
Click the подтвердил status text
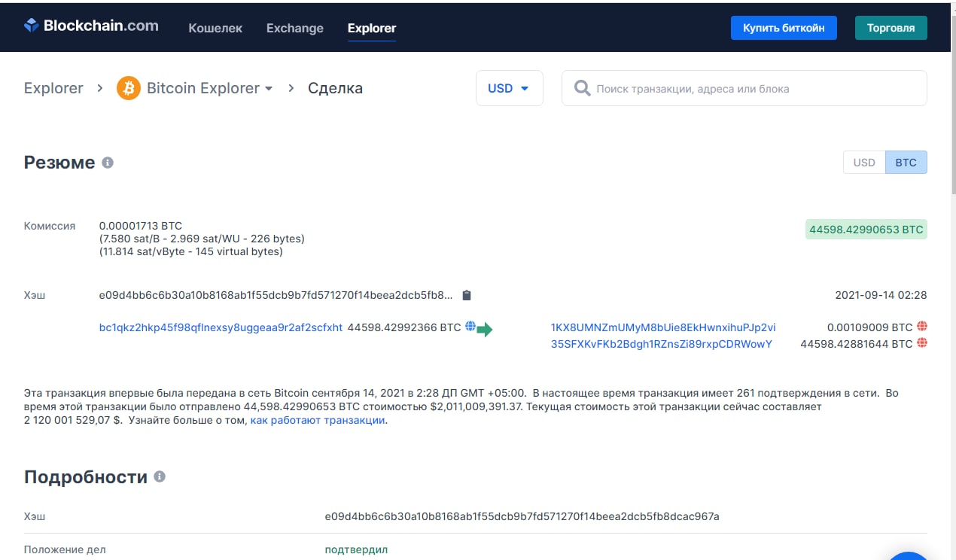pyautogui.click(x=356, y=549)
